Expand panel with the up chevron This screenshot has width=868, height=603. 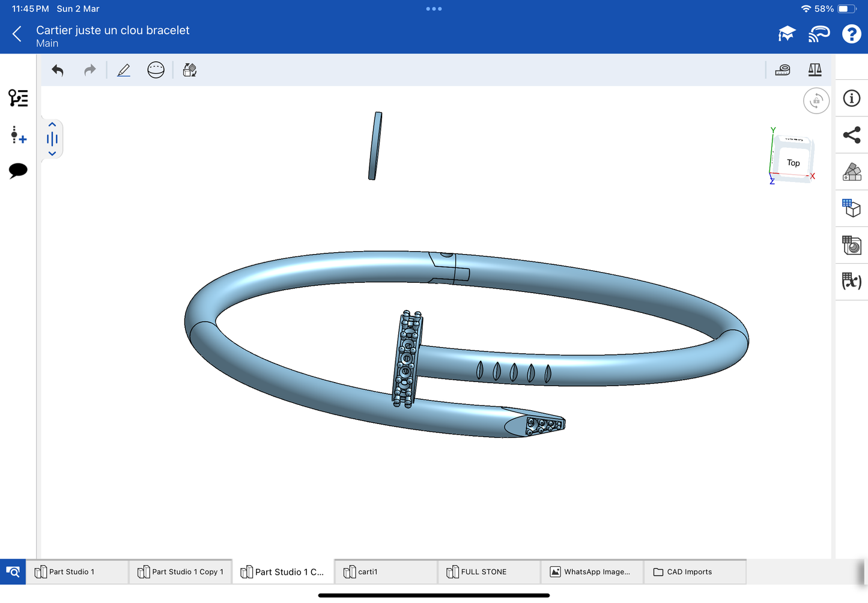(x=52, y=124)
